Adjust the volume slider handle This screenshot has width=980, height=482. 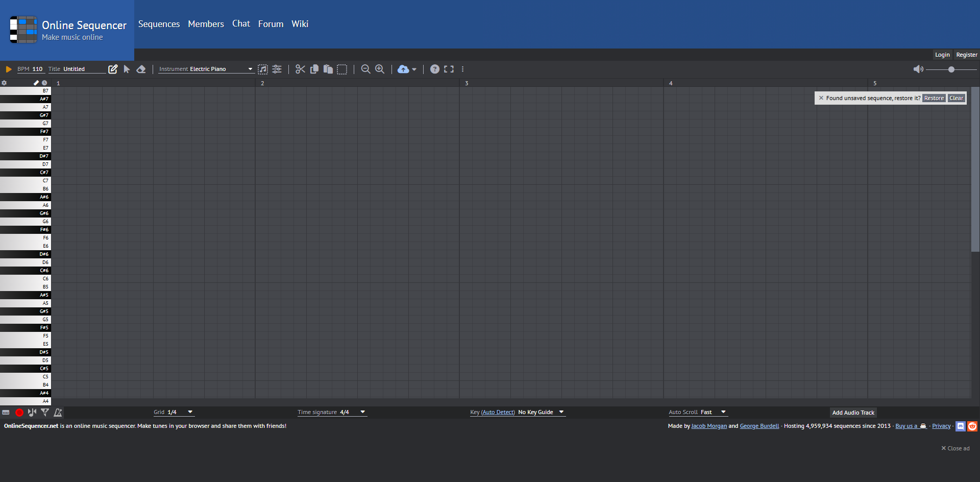point(951,69)
